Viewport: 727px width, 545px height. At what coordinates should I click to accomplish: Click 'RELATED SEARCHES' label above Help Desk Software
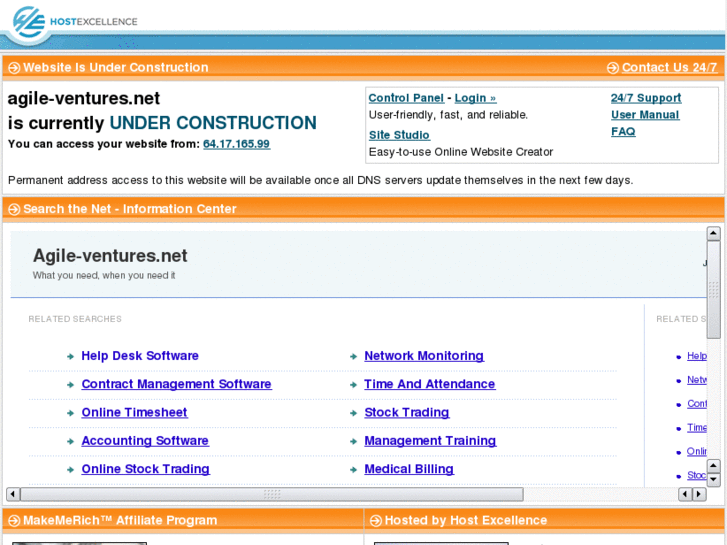tap(75, 319)
